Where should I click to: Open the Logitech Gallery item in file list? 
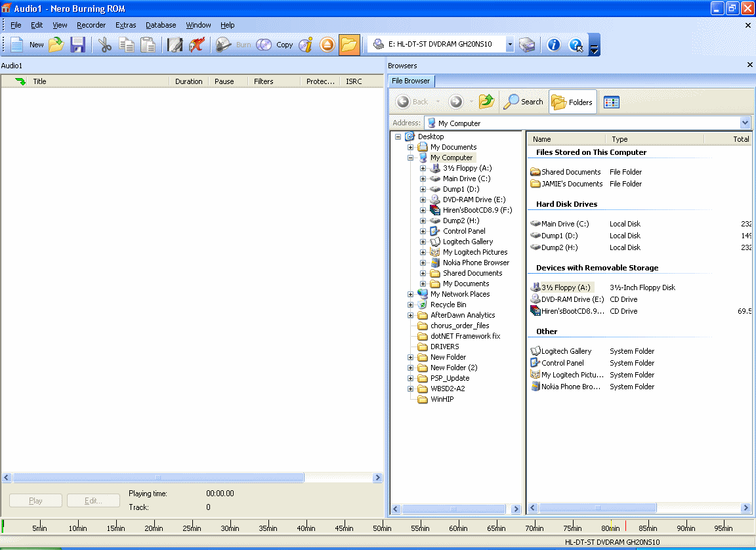pos(566,351)
